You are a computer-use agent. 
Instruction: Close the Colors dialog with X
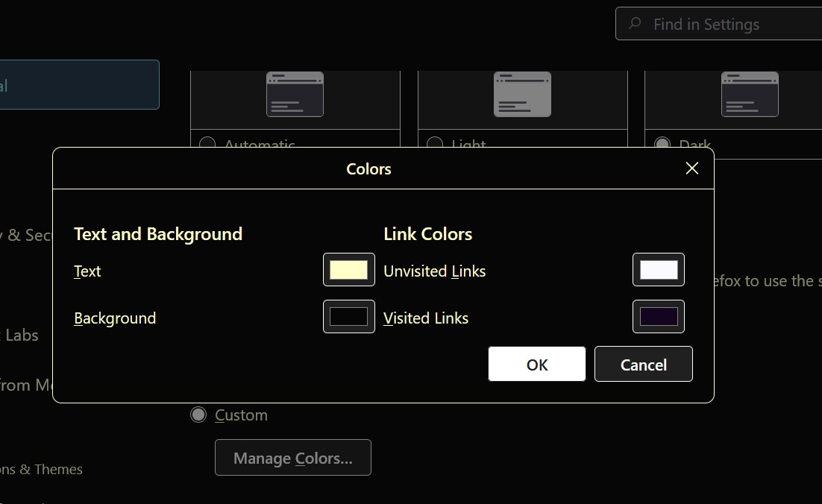point(692,168)
